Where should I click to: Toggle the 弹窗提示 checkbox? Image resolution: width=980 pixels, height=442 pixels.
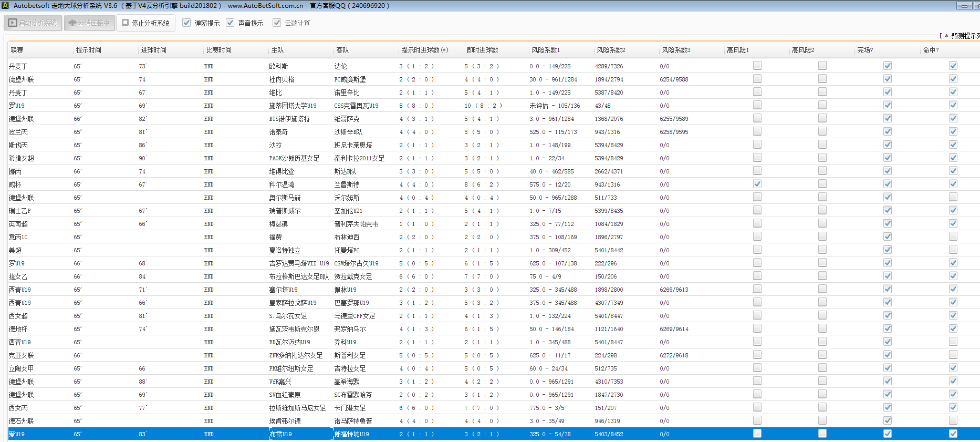point(186,23)
